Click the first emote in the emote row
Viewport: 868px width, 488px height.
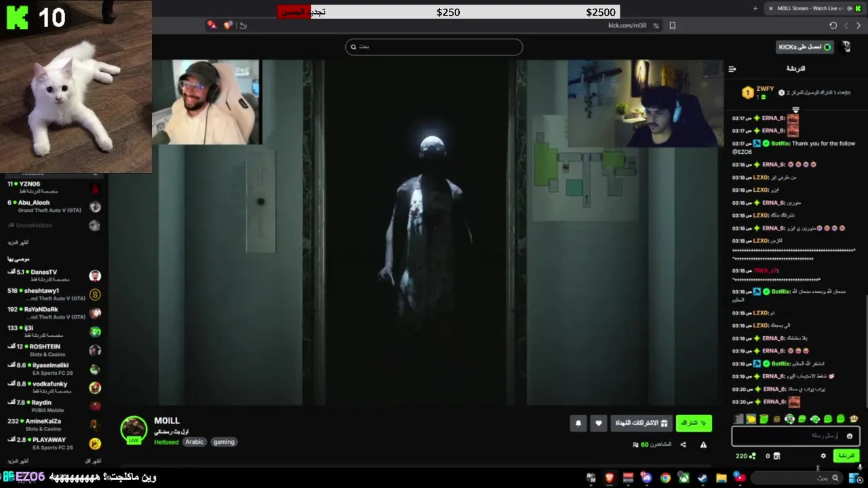click(x=738, y=419)
